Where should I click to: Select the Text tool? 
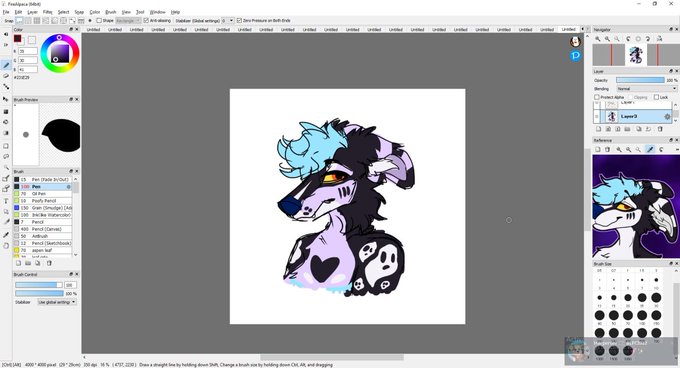(x=6, y=201)
